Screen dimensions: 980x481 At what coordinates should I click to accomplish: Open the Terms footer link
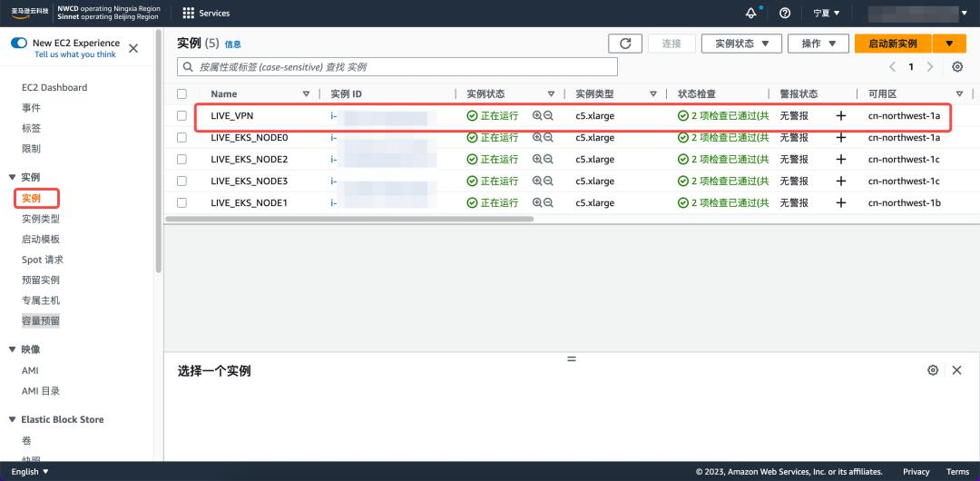957,472
